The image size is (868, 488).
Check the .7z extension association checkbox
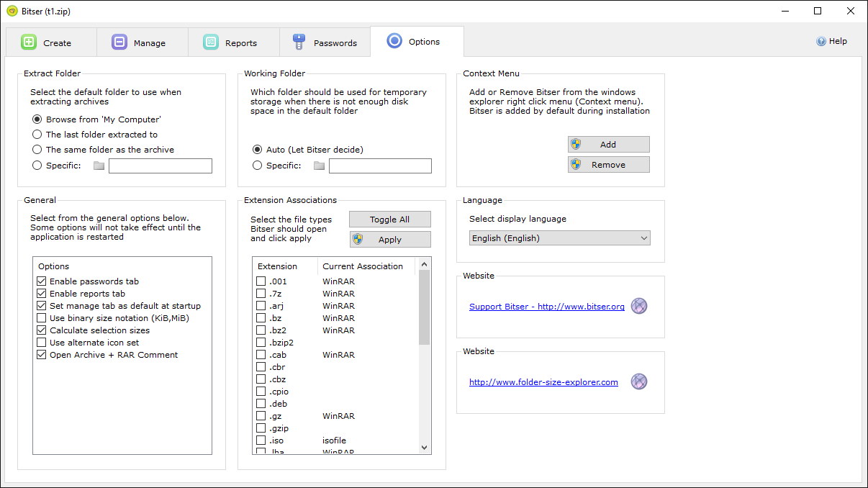click(261, 293)
